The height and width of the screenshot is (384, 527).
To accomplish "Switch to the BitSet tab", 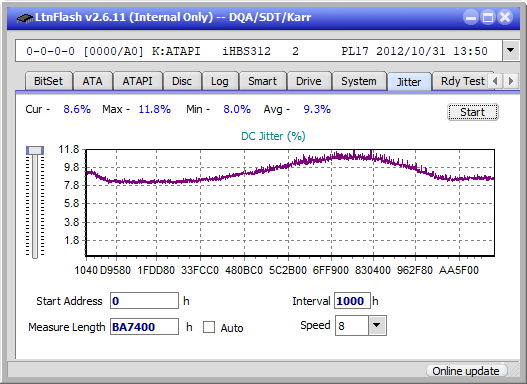I will [48, 81].
